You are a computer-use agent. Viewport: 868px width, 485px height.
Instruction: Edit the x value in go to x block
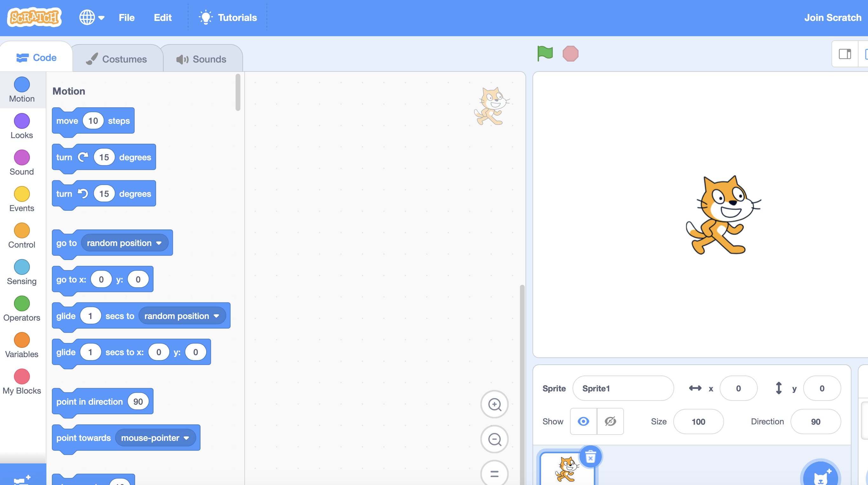(x=101, y=279)
